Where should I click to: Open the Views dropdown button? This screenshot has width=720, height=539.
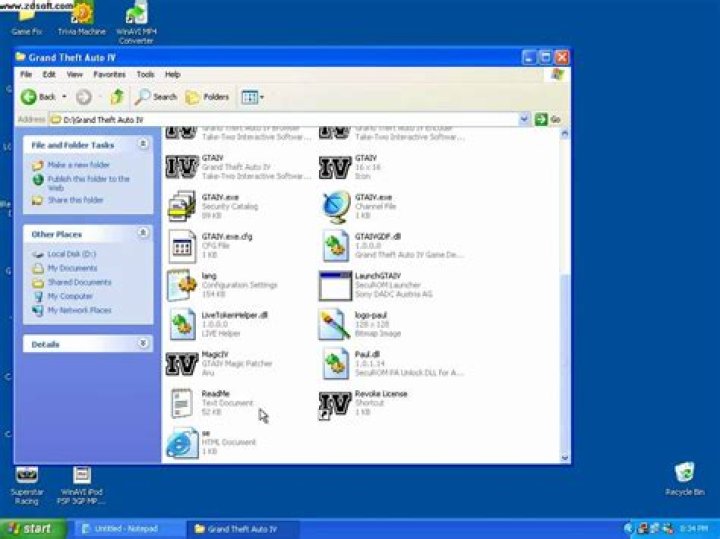point(252,97)
